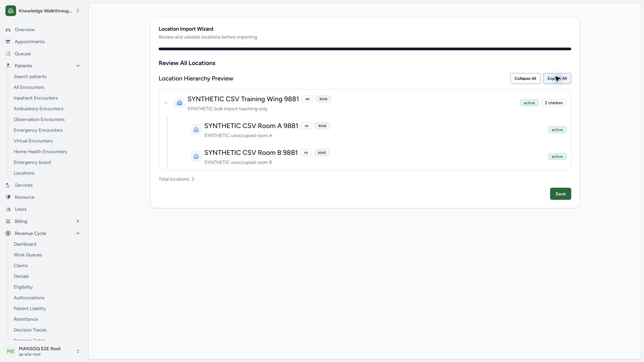Click the Room A 9881 house icon
The image size is (644, 362).
tap(196, 130)
